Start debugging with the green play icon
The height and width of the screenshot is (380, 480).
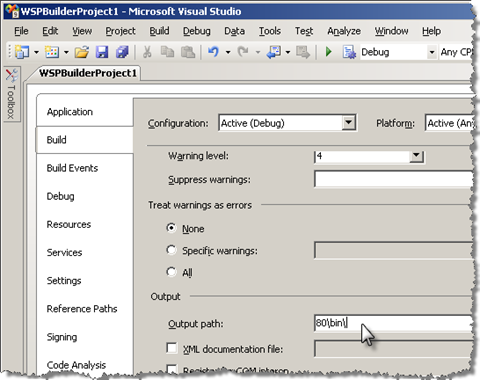[x=329, y=52]
